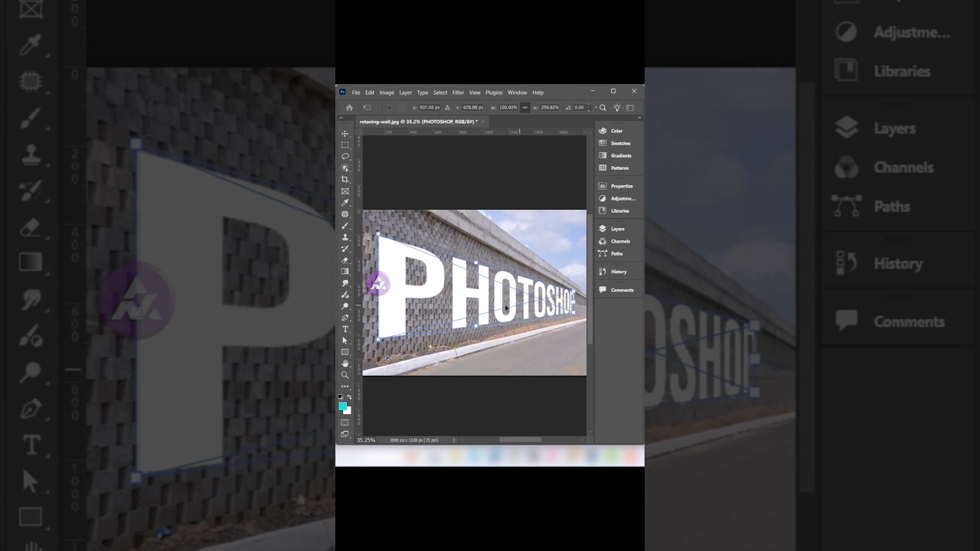The height and width of the screenshot is (551, 980).
Task: Reset default foreground and background colors
Action: click(341, 396)
